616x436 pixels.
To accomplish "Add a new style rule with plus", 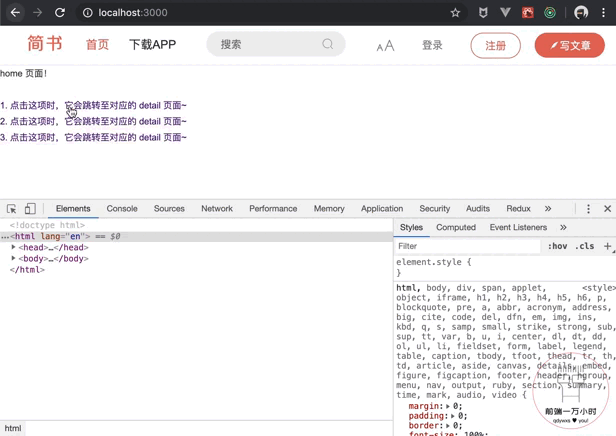I will 607,246.
